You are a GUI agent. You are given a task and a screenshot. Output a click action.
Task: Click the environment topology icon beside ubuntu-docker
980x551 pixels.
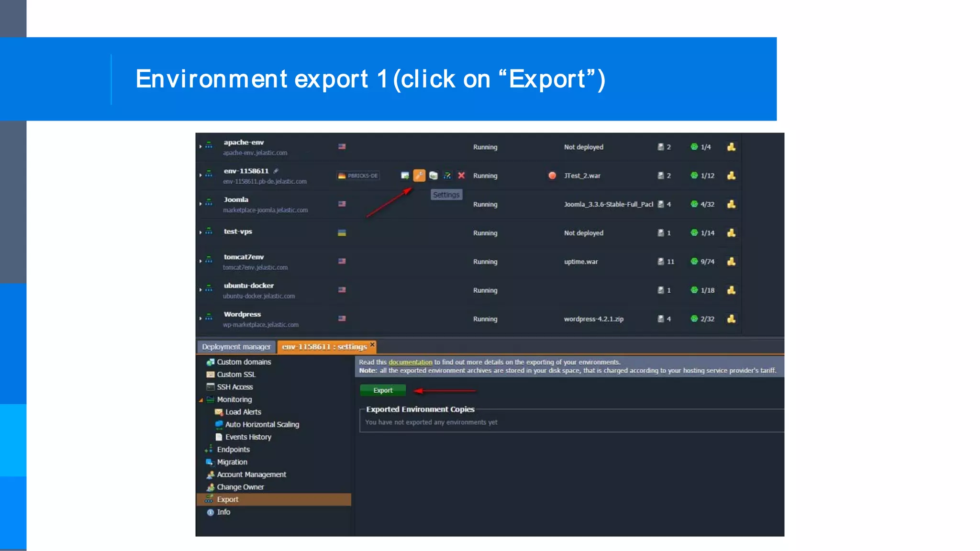209,288
